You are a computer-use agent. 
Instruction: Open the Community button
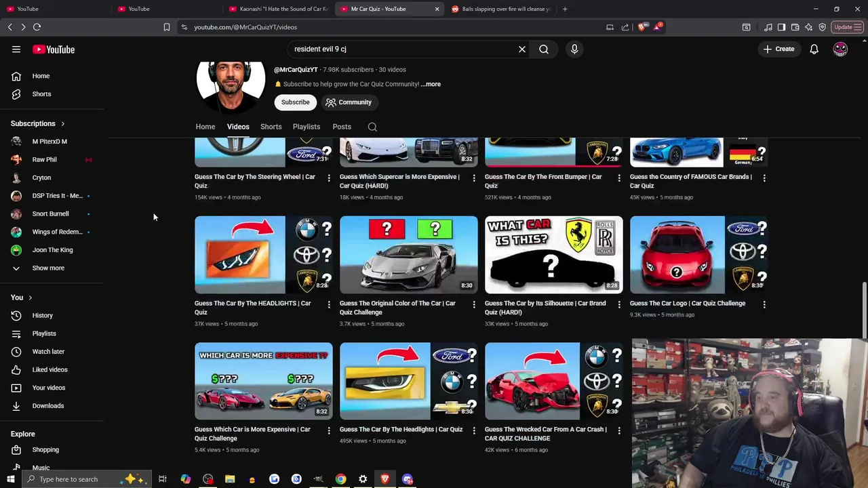click(x=349, y=102)
